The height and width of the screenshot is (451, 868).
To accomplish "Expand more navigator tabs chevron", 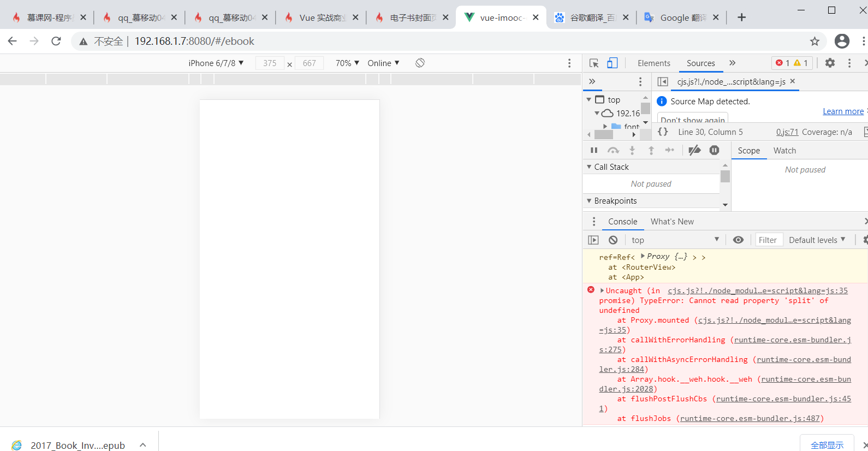I will pyautogui.click(x=592, y=81).
